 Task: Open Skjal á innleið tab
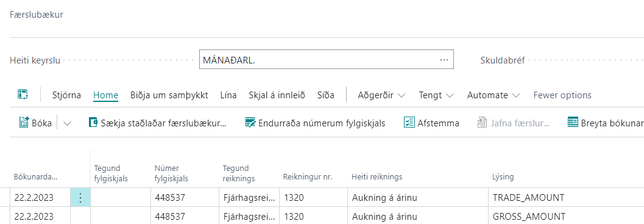277,95
